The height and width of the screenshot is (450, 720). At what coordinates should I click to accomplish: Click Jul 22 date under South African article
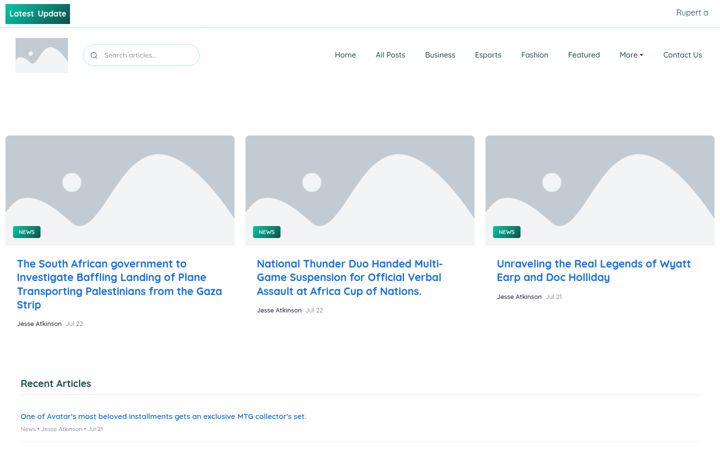74,324
